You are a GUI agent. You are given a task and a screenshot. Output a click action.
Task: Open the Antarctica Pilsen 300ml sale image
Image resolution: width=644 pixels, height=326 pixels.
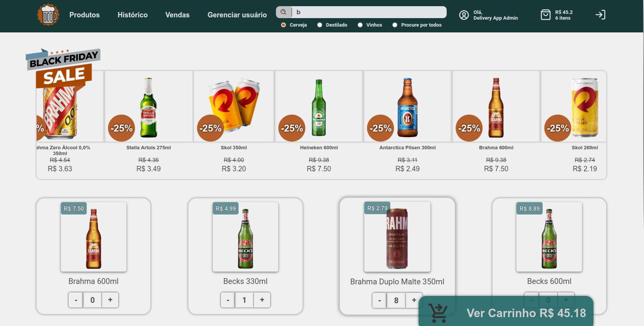(407, 107)
